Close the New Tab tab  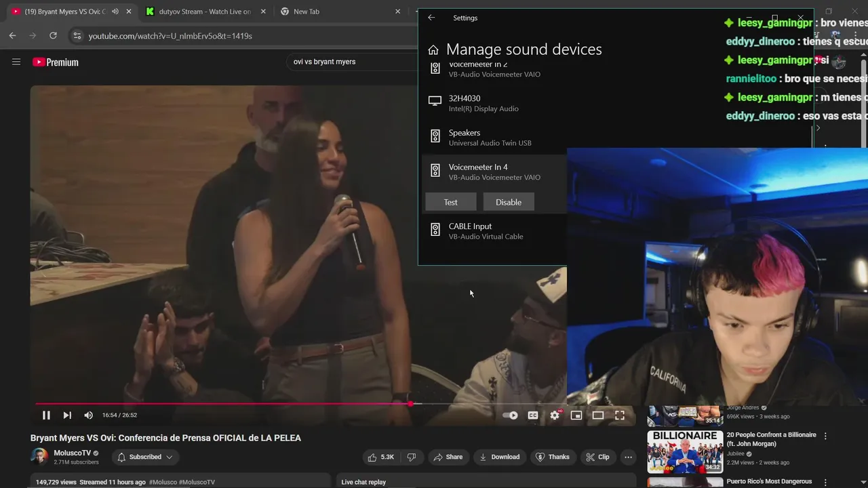[398, 12]
